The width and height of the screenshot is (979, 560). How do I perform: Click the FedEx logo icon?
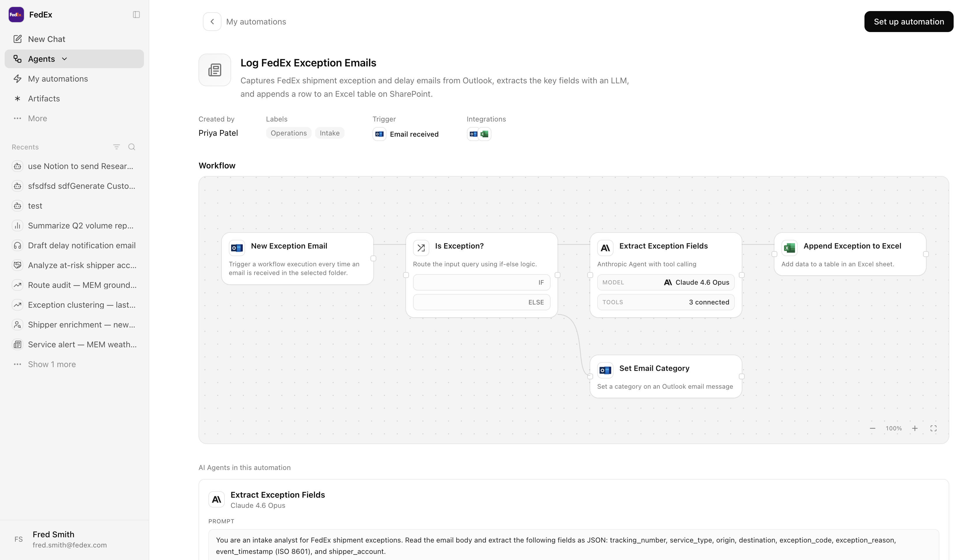(16, 15)
